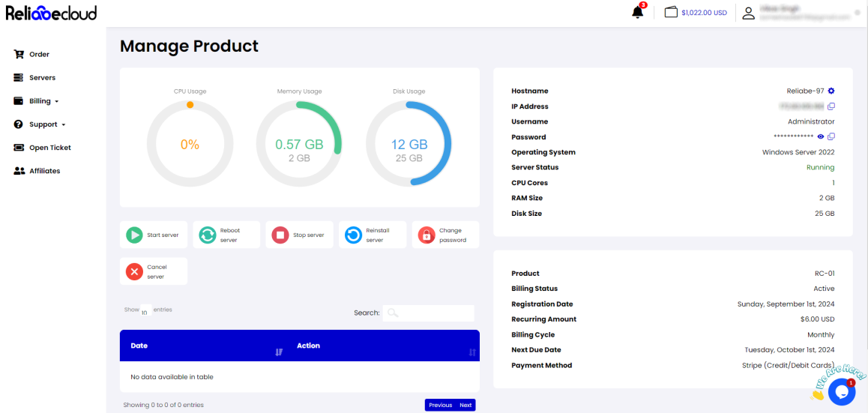This screenshot has width=868, height=413.
Task: Click the Change password button label
Action: 453,235
